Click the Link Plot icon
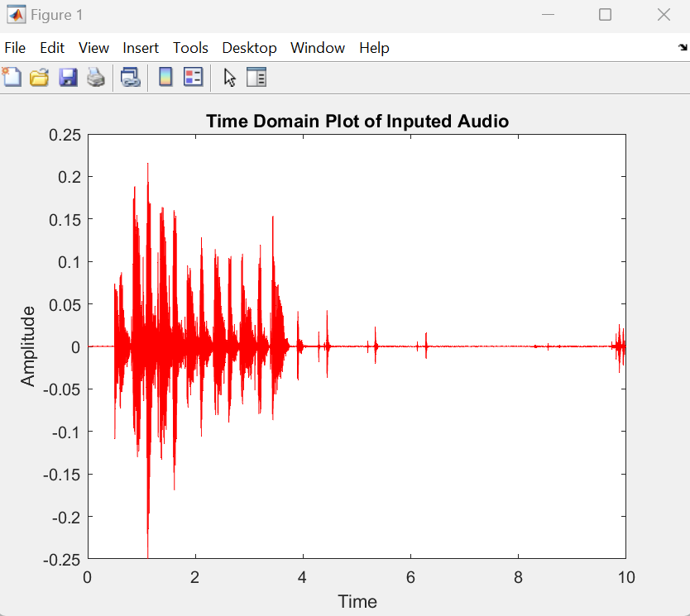The height and width of the screenshot is (616, 690). click(x=130, y=78)
